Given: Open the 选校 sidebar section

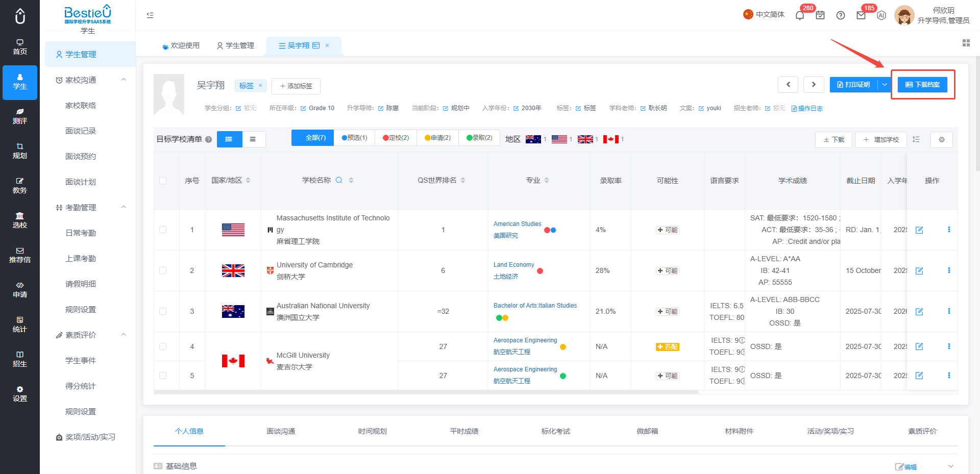Looking at the screenshot, I should [20, 220].
